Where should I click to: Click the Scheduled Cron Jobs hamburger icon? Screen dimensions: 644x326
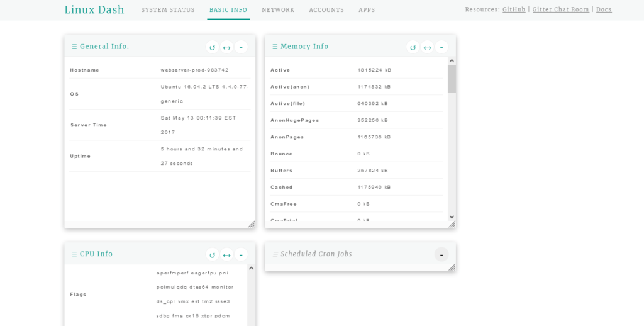coord(275,254)
